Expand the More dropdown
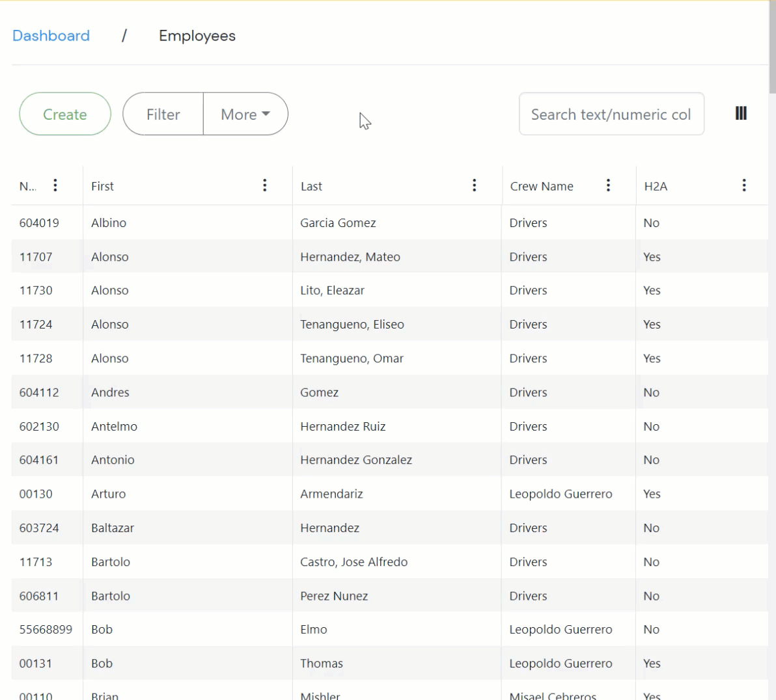This screenshot has width=776, height=700. coord(245,114)
